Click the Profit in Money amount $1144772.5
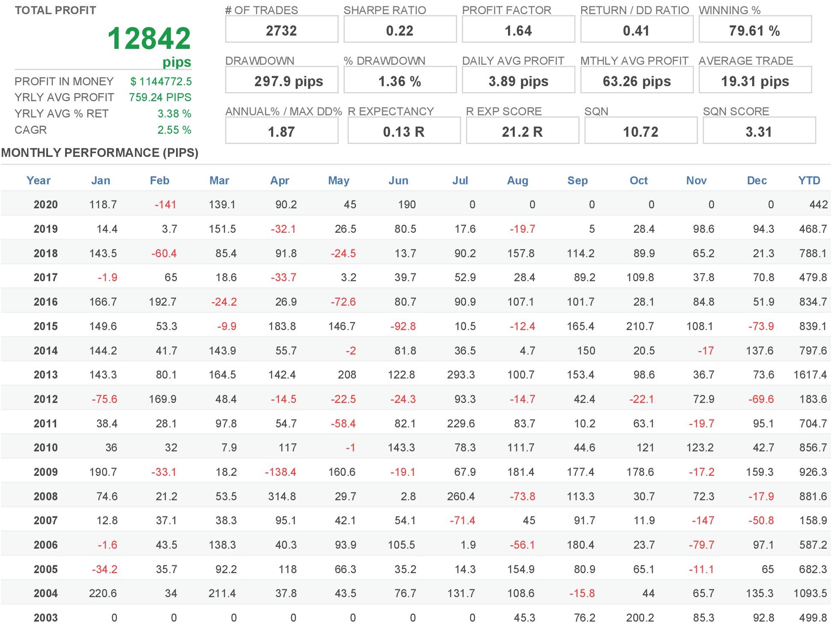This screenshot has width=840, height=634. click(161, 81)
